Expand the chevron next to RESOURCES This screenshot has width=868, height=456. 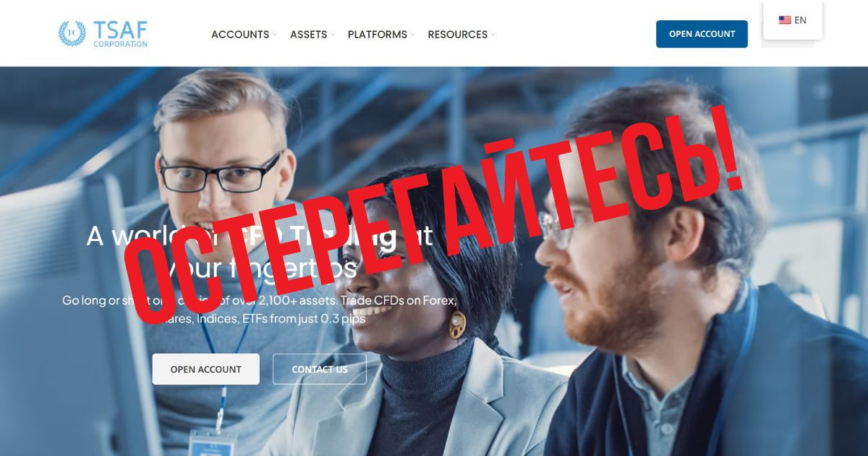click(x=493, y=35)
